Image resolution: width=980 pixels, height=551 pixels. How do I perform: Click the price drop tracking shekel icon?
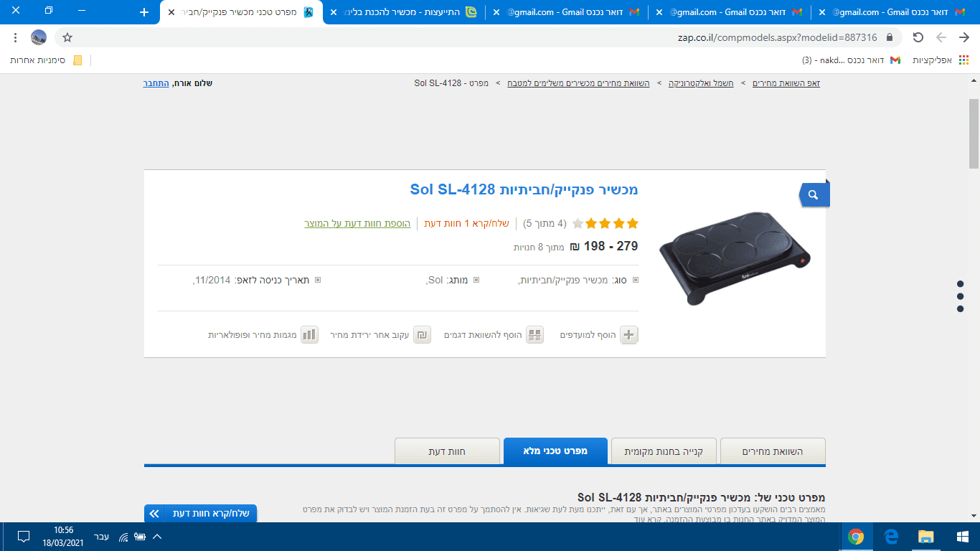(x=422, y=335)
